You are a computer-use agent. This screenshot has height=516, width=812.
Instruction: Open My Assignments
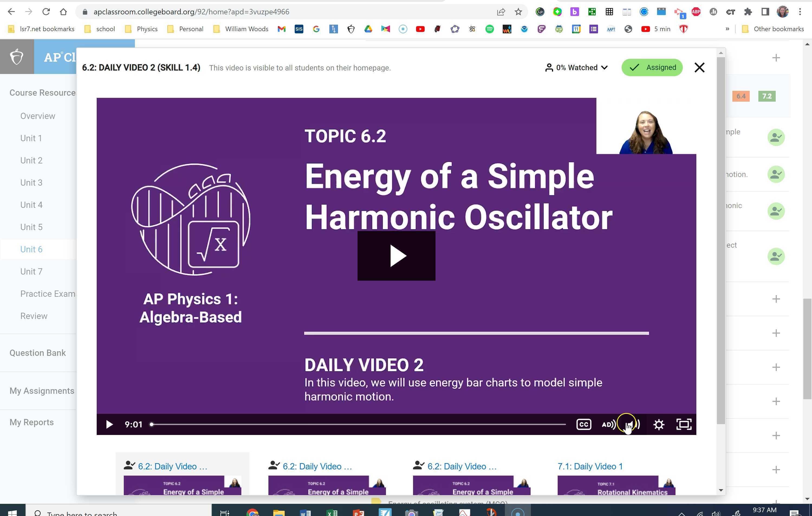tap(41, 391)
